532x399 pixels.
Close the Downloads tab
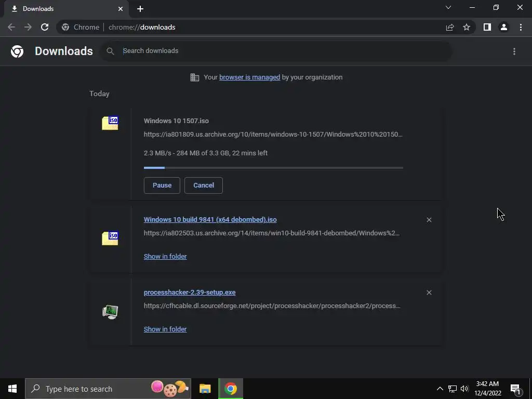(121, 9)
